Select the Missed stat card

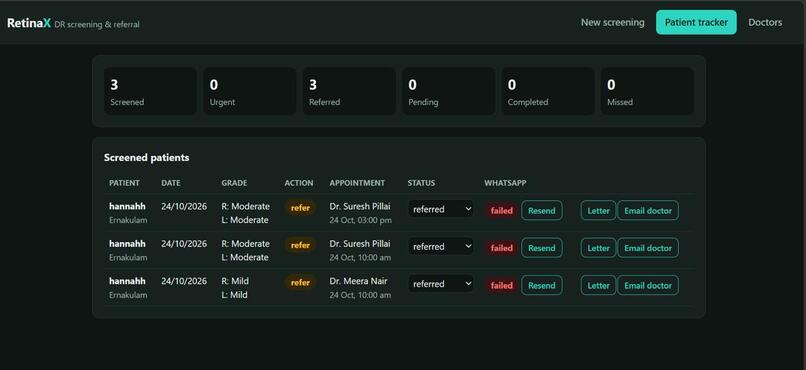648,91
